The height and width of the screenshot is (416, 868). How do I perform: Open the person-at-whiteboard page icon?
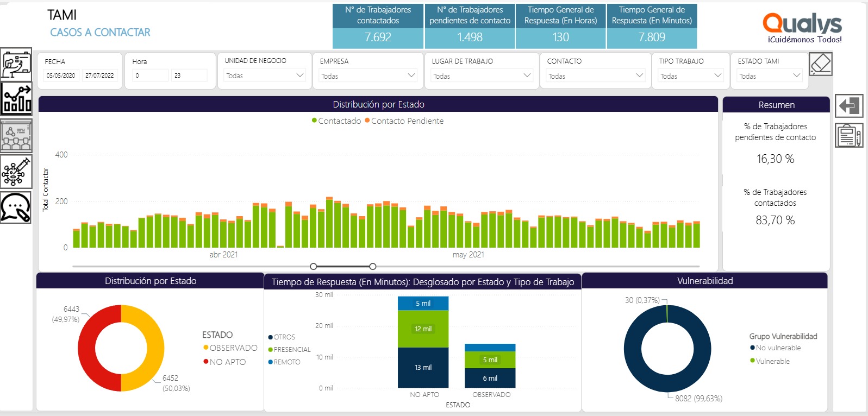16,64
